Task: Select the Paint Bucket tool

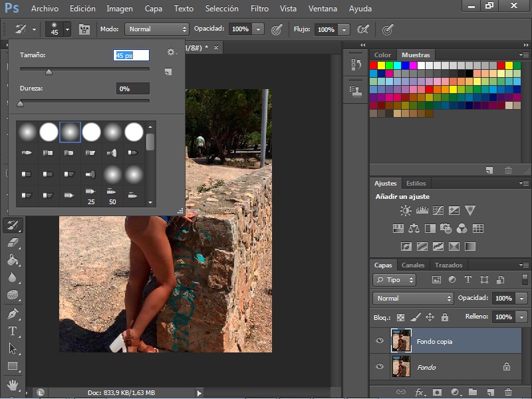Action: point(13,260)
